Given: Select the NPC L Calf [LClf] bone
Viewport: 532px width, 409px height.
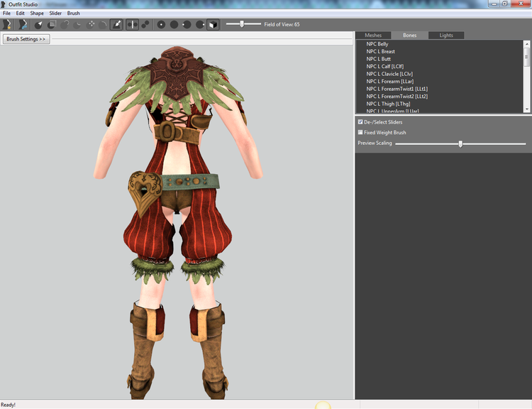Looking at the screenshot, I should (x=385, y=67).
